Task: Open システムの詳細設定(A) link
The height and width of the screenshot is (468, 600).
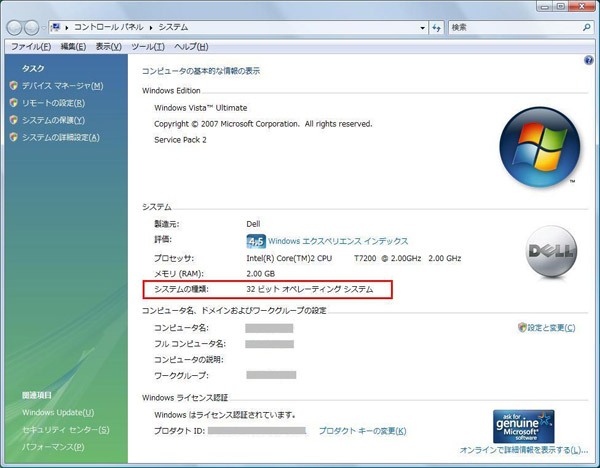Action: pos(60,137)
